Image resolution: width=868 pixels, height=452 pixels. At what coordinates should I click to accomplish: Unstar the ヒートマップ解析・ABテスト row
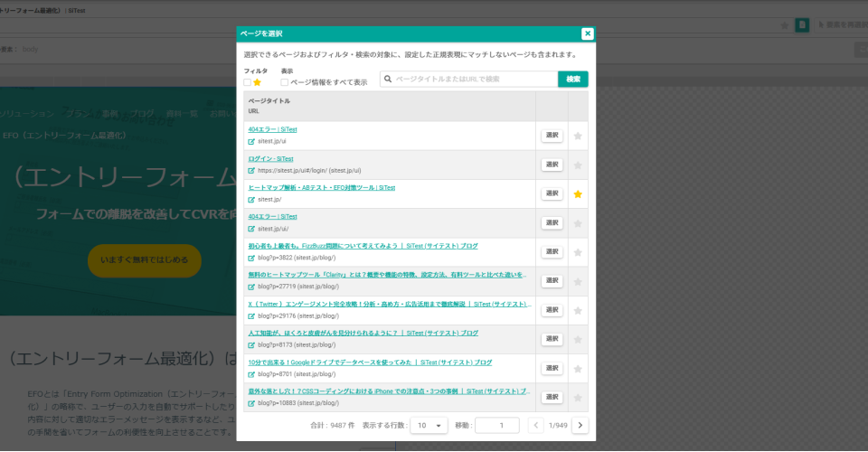(578, 194)
